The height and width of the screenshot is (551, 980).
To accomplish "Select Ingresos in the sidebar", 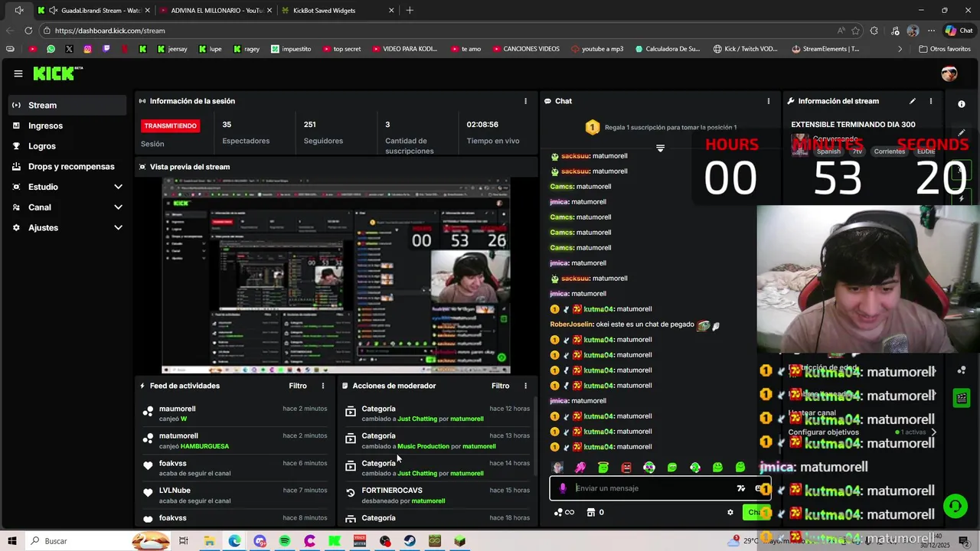I will 67,126.
